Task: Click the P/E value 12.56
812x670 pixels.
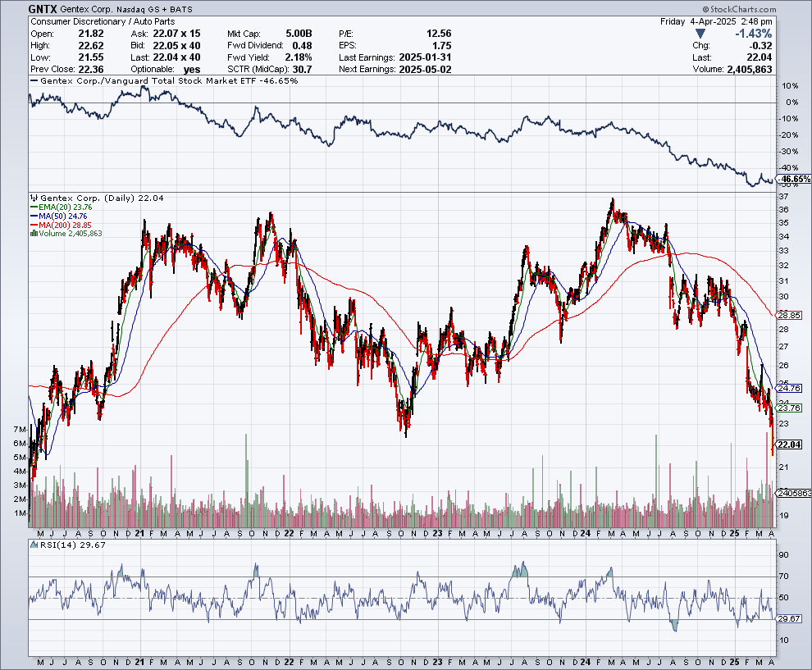Action: [439, 34]
